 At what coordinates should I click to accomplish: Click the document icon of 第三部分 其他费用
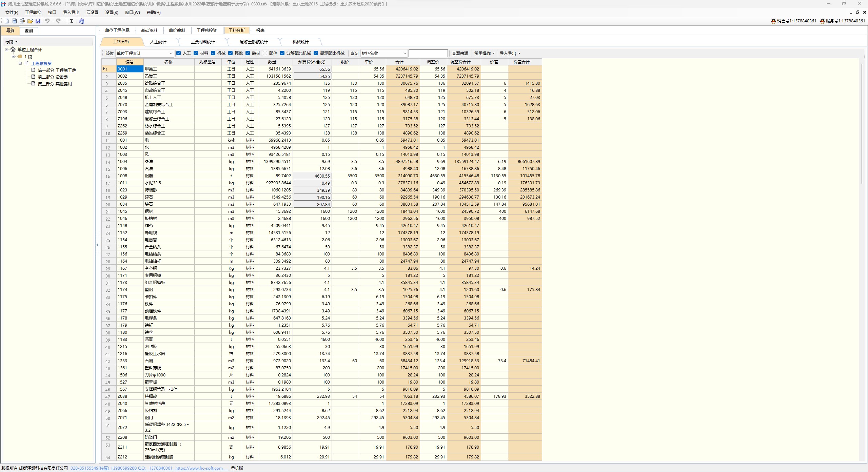33,84
